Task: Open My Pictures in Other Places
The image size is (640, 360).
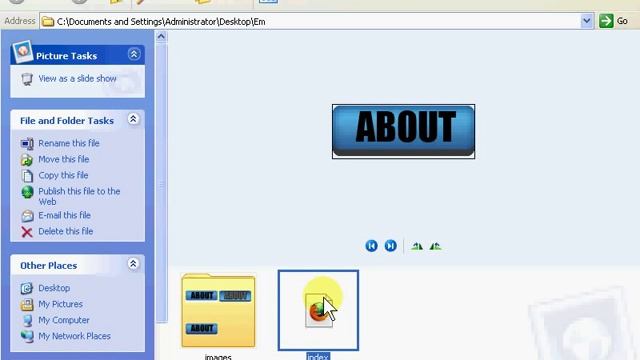Action: pyautogui.click(x=60, y=304)
